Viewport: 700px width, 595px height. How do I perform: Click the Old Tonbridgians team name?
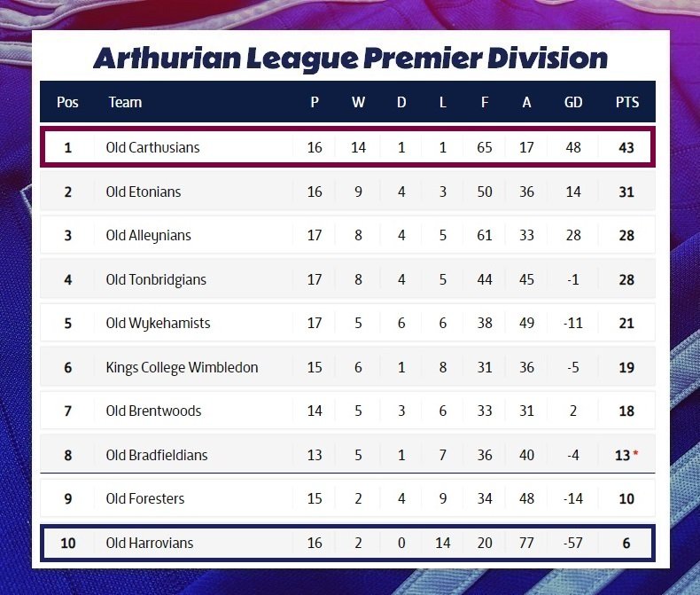click(156, 279)
